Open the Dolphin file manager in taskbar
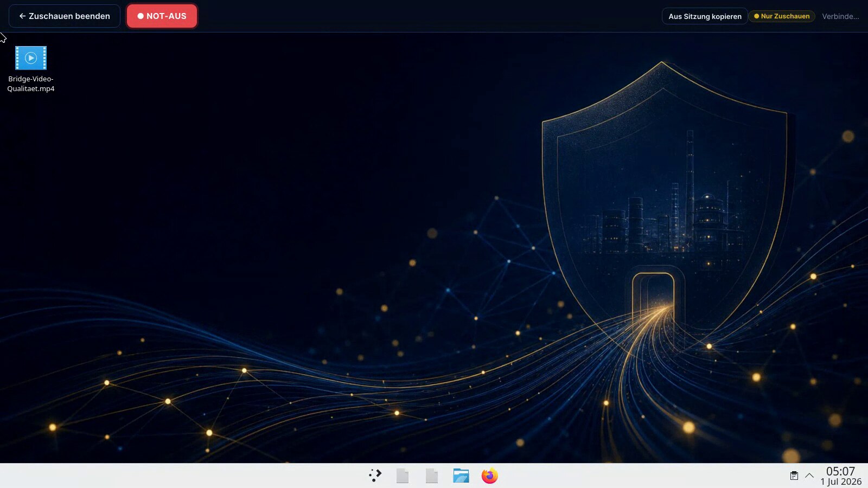Image resolution: width=868 pixels, height=488 pixels. (461, 476)
